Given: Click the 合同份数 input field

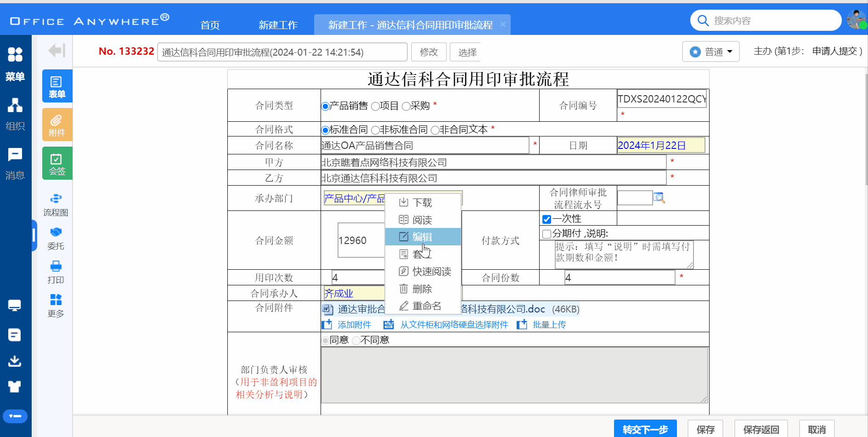Looking at the screenshot, I should (620, 278).
